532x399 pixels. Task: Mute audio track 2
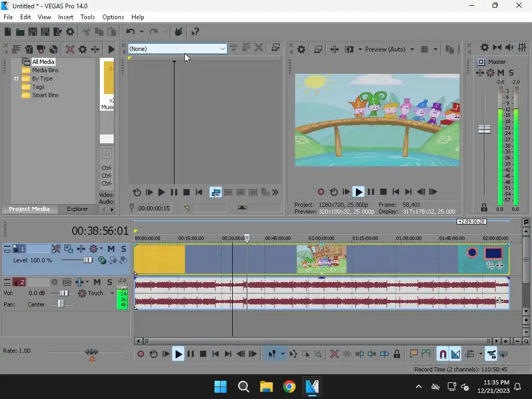point(97,282)
